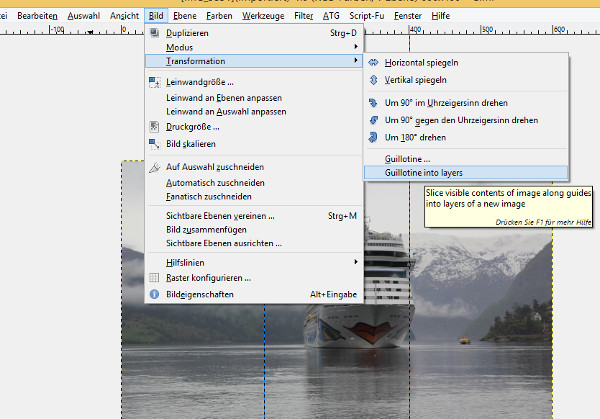
Task: Open the Auswahl menu
Action: click(83, 16)
